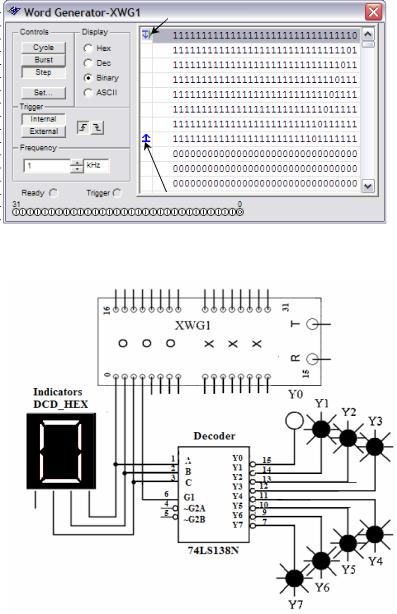Click the scrollbar down arrow in word list

click(x=367, y=186)
